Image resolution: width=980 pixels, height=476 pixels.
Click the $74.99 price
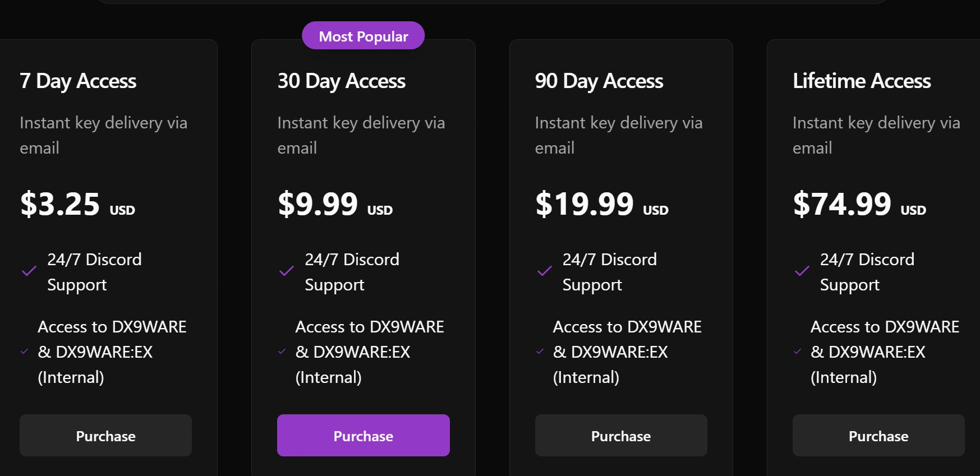click(x=841, y=204)
